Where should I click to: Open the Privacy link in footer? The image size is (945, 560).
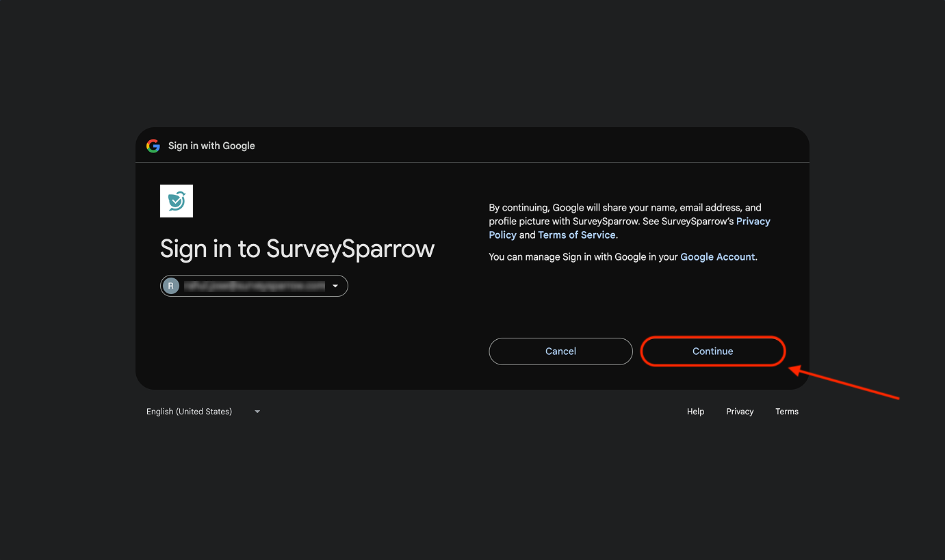pos(740,412)
